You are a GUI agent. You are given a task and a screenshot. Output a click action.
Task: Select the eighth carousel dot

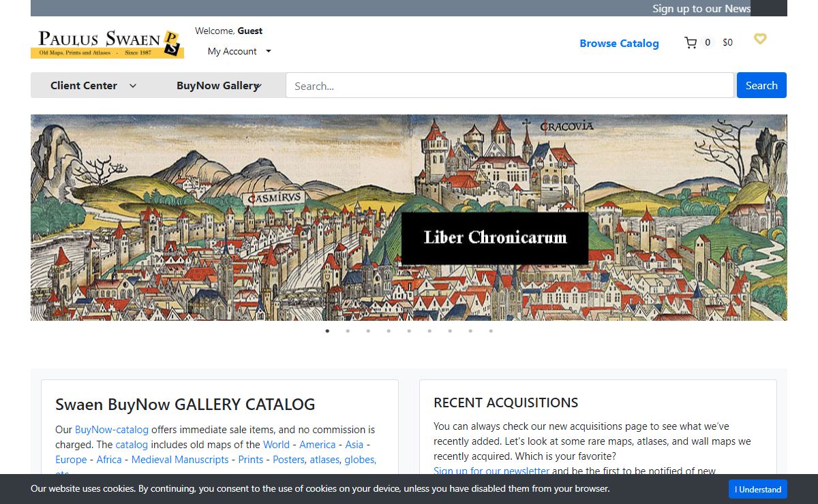click(470, 331)
